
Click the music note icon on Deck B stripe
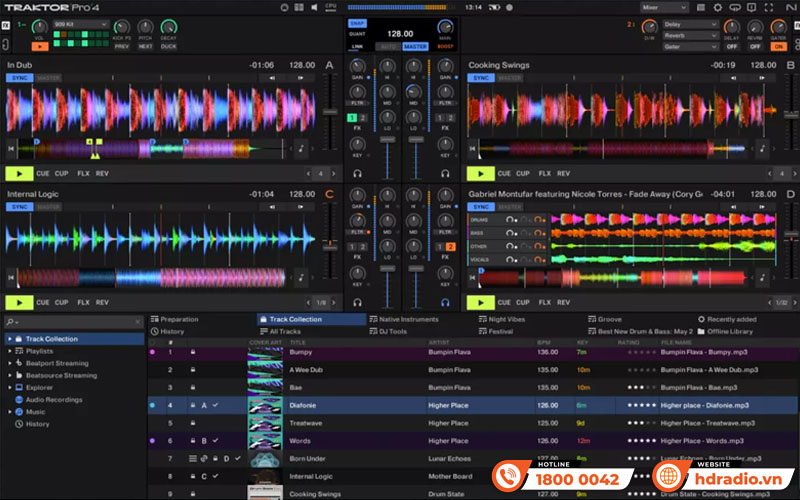(762, 148)
